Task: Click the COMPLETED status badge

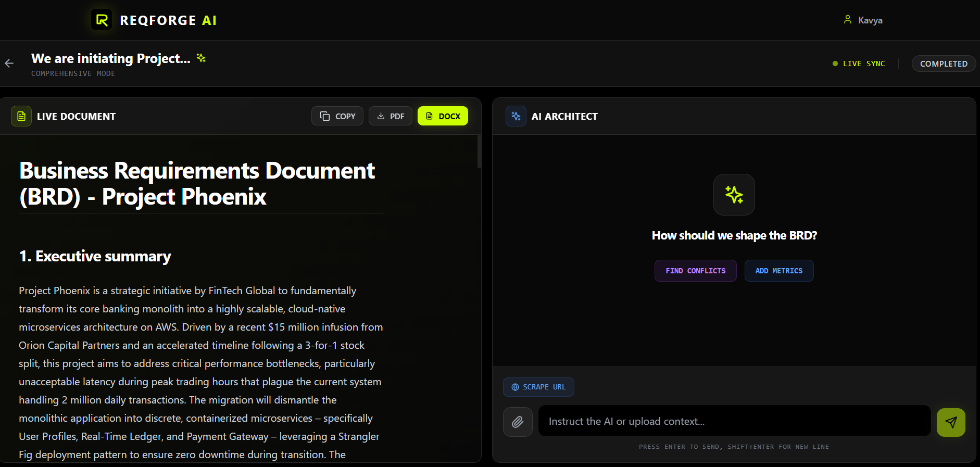Action: (x=944, y=64)
